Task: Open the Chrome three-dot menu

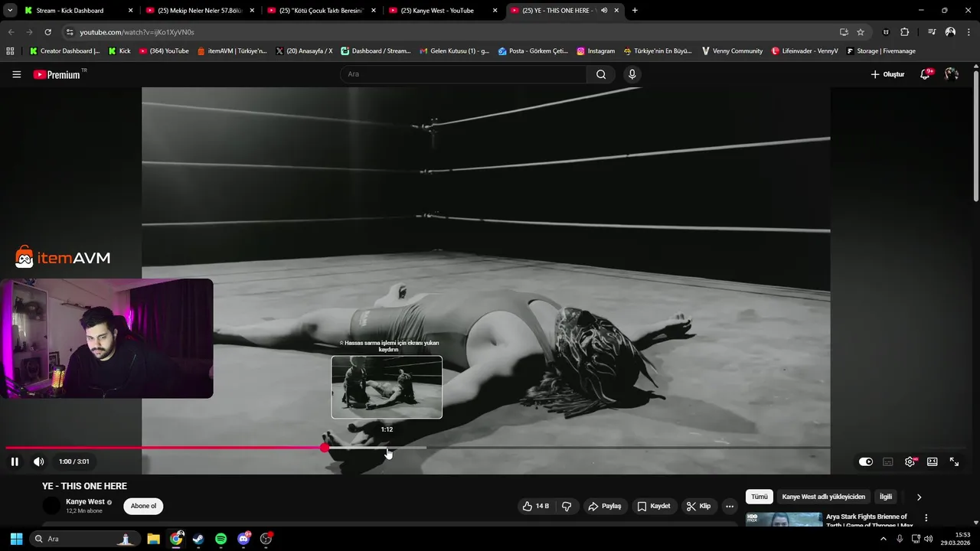Action: pyautogui.click(x=969, y=32)
